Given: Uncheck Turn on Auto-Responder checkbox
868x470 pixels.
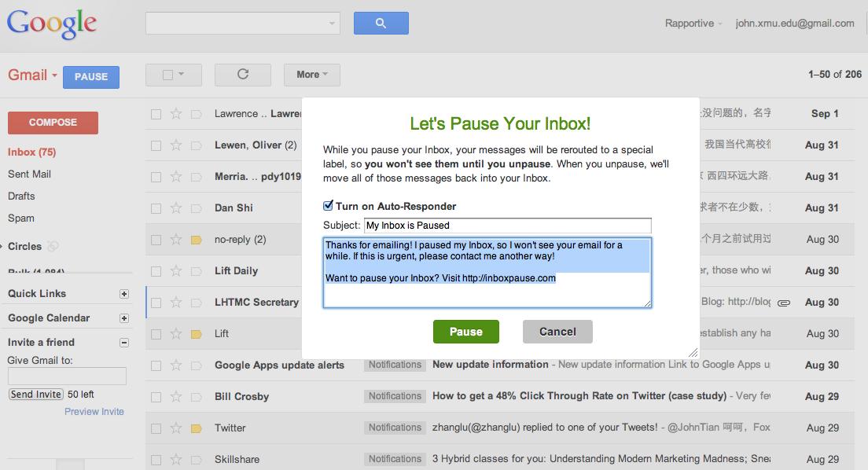Looking at the screenshot, I should click(329, 205).
